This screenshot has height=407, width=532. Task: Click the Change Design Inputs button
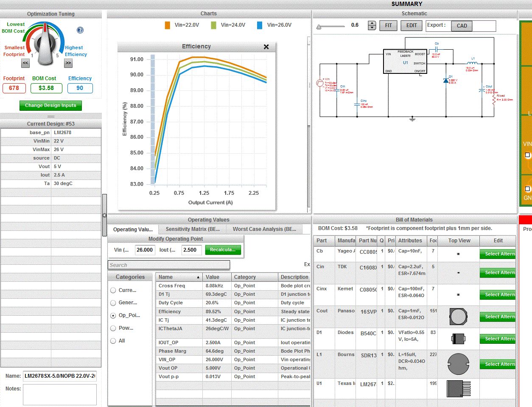(50, 105)
